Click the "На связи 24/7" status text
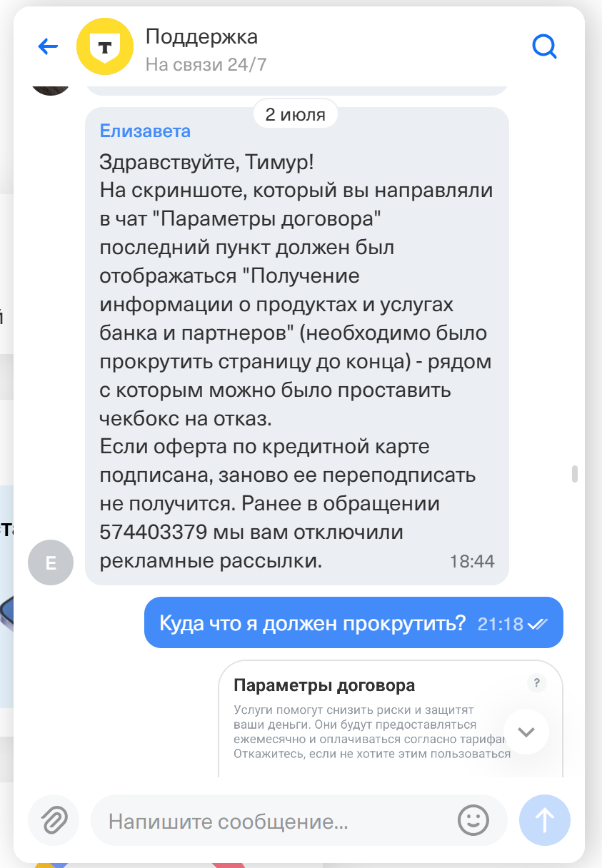Image resolution: width=602 pixels, height=868 pixels. point(206,64)
